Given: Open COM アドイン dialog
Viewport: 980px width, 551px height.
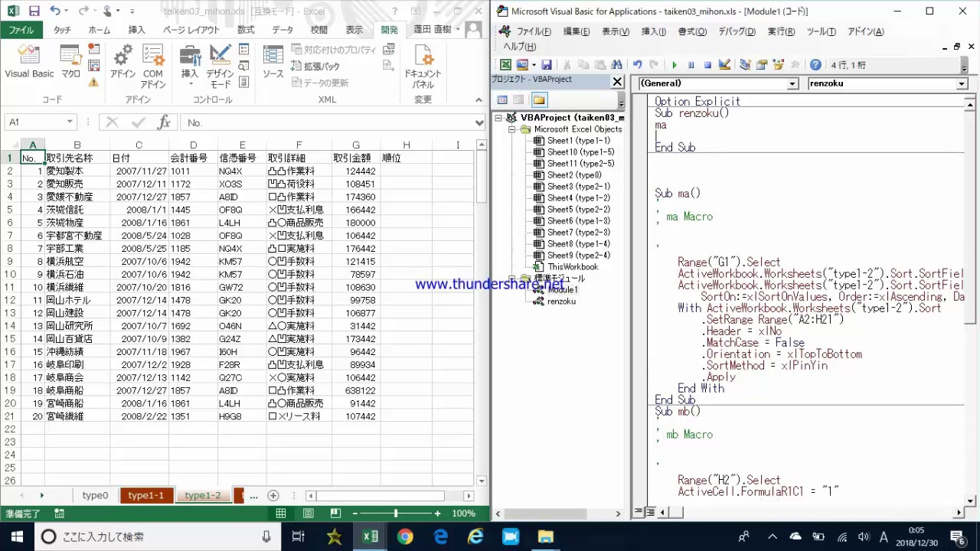Looking at the screenshot, I should [x=153, y=67].
